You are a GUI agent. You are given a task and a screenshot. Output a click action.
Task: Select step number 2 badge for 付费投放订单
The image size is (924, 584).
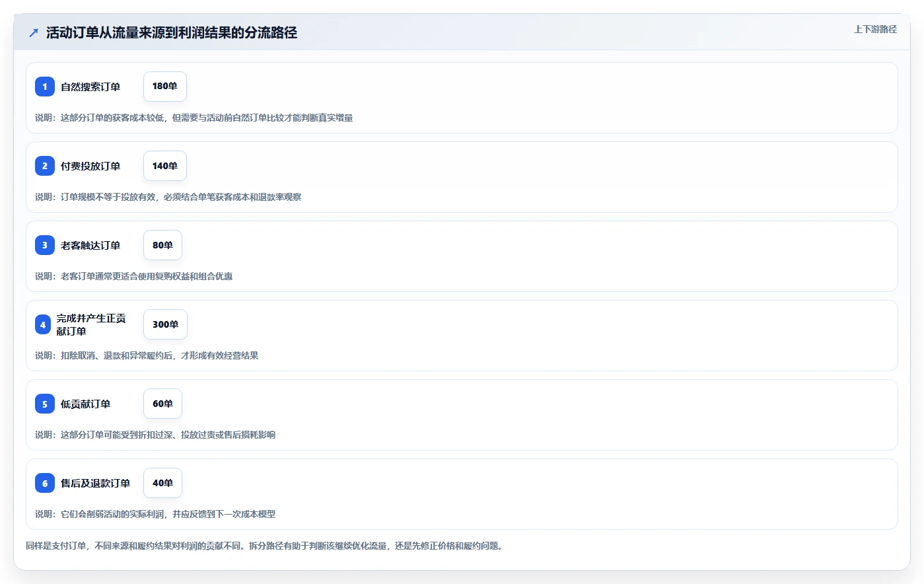[45, 166]
